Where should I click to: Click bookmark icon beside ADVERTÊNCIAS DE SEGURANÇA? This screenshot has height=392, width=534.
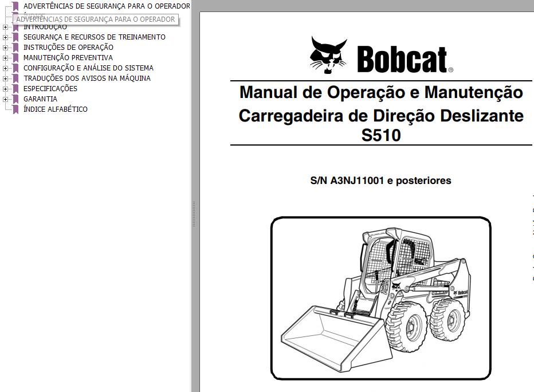coord(15,6)
